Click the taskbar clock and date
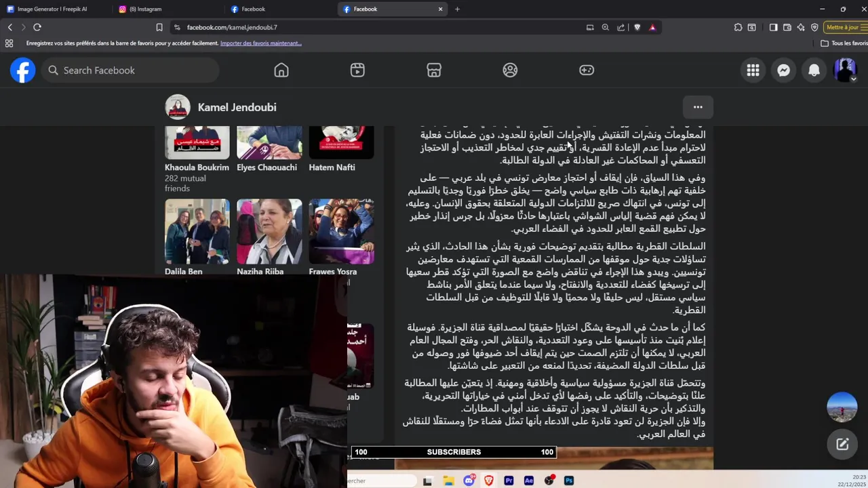The image size is (868, 488). (x=855, y=481)
